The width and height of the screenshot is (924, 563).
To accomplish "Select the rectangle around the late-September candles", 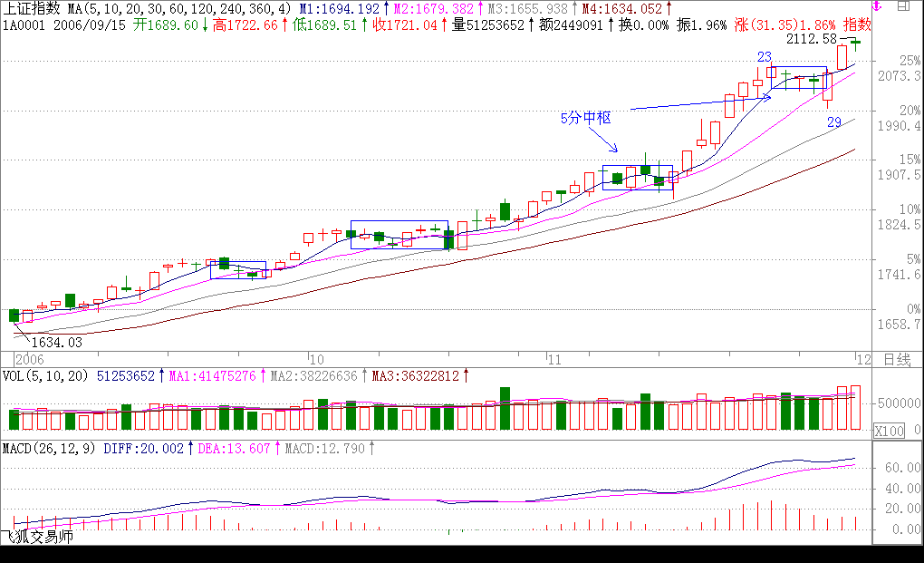I will tap(237, 263).
